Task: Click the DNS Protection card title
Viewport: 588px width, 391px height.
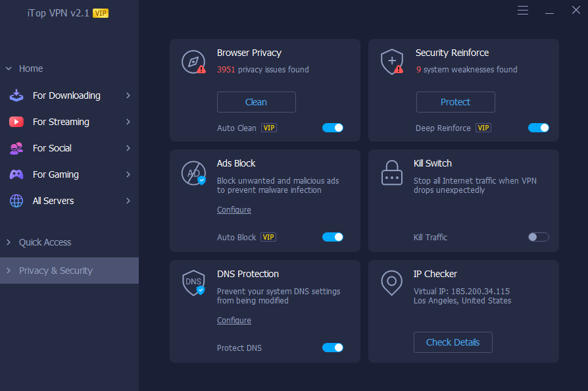Action: coord(248,274)
